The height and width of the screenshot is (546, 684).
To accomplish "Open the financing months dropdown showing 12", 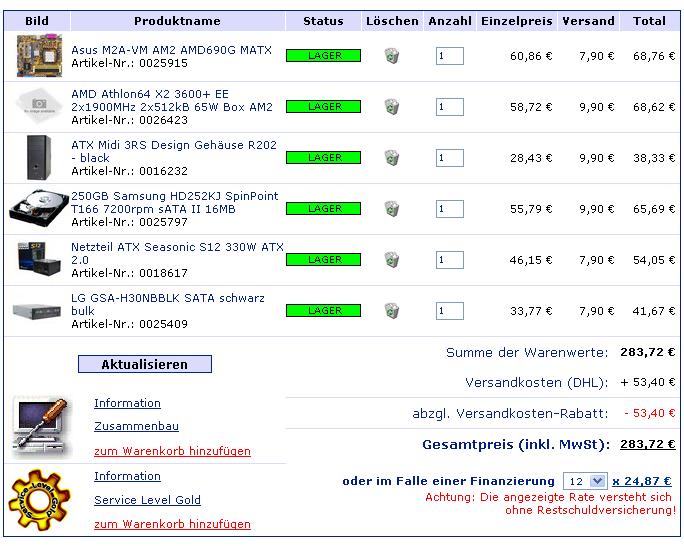I will point(585,481).
